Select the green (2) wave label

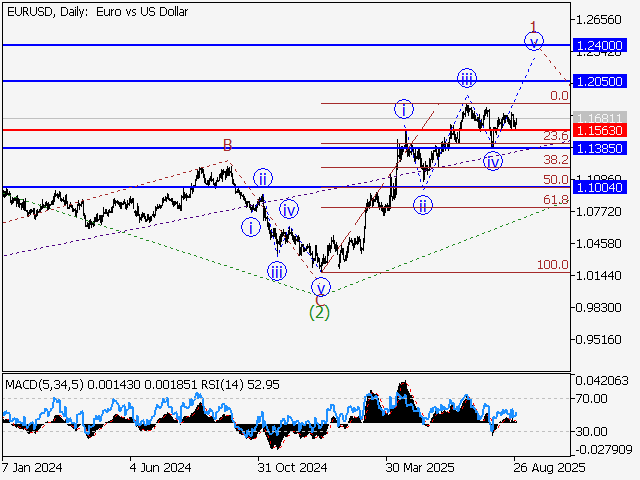[x=319, y=312]
